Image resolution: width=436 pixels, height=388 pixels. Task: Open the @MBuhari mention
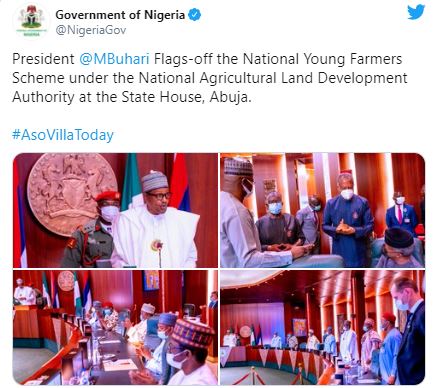[114, 59]
